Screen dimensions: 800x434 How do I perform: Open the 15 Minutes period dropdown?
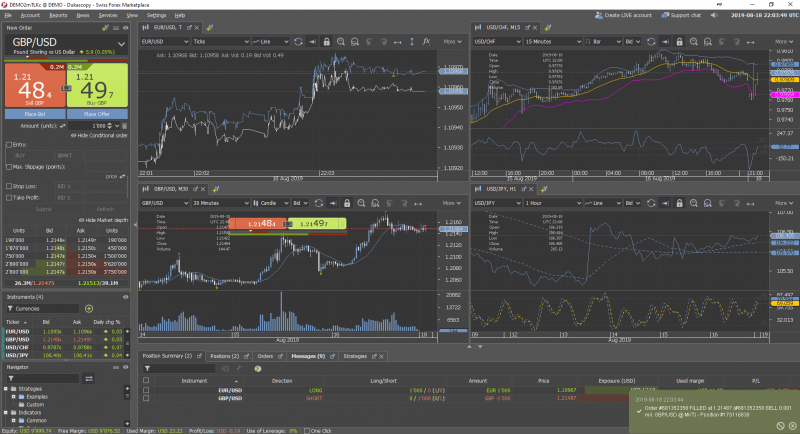coord(553,42)
